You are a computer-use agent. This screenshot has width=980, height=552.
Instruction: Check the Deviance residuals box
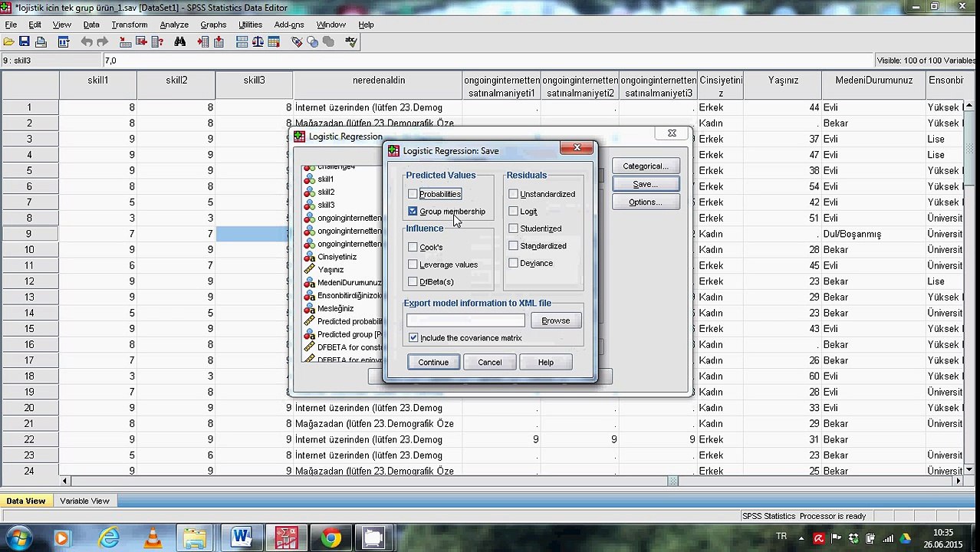tap(513, 263)
